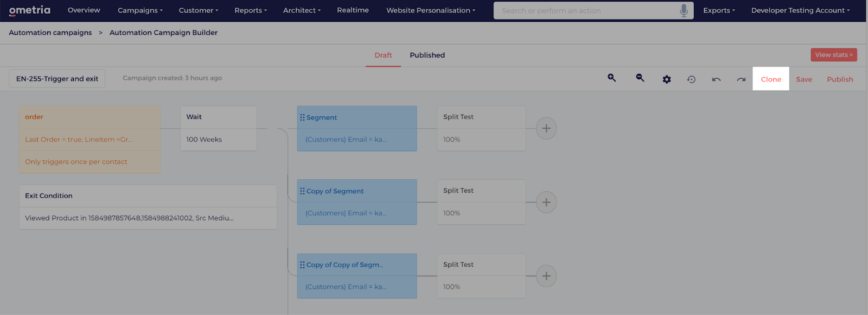This screenshot has width=868, height=315.
Task: Expand Developer Testing Account menu
Action: coord(800,10)
